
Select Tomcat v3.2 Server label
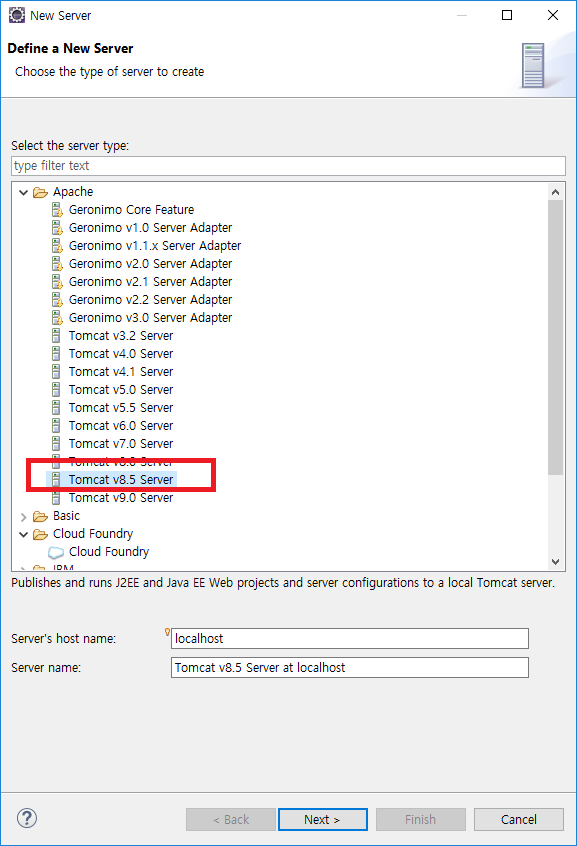coord(121,336)
